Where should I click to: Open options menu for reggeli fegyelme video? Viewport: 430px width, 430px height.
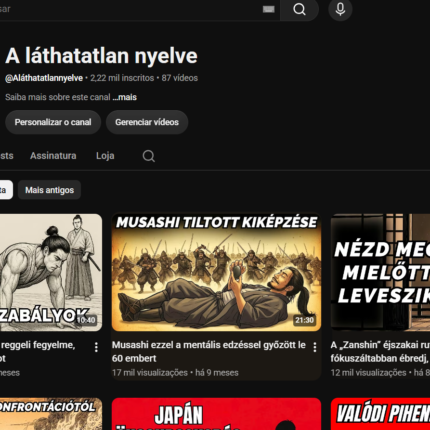point(96,347)
